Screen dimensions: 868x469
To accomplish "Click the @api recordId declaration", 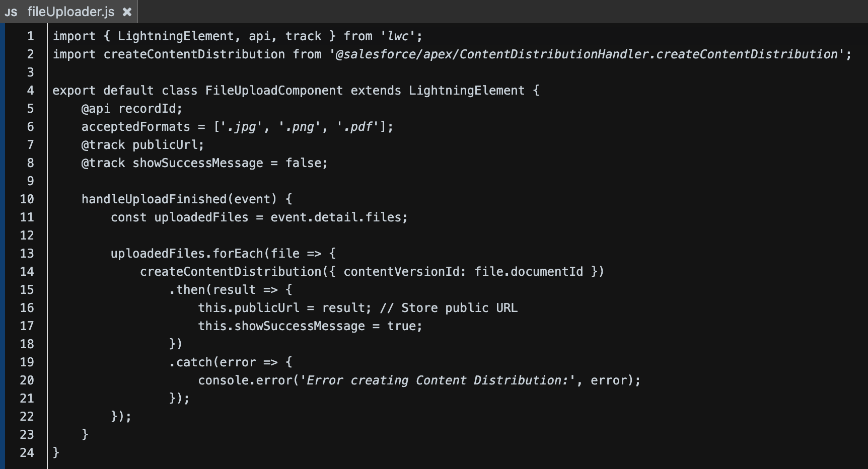I will click(131, 108).
